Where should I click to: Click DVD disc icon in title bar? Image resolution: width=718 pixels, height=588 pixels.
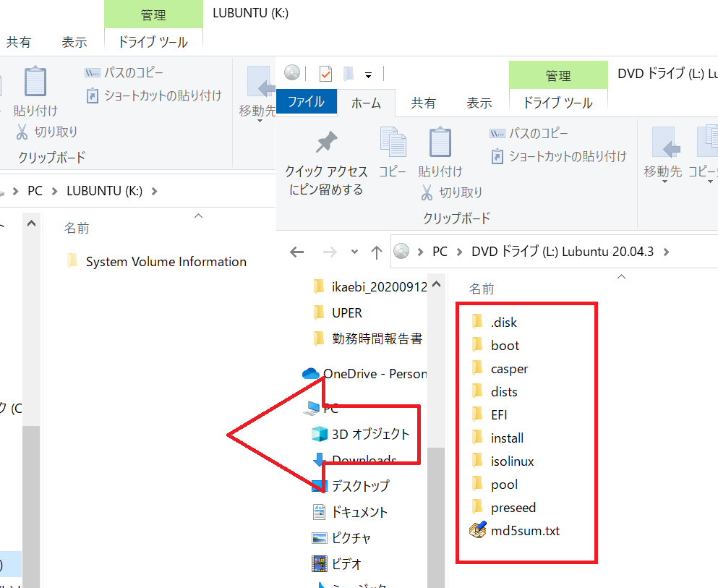pos(292,72)
